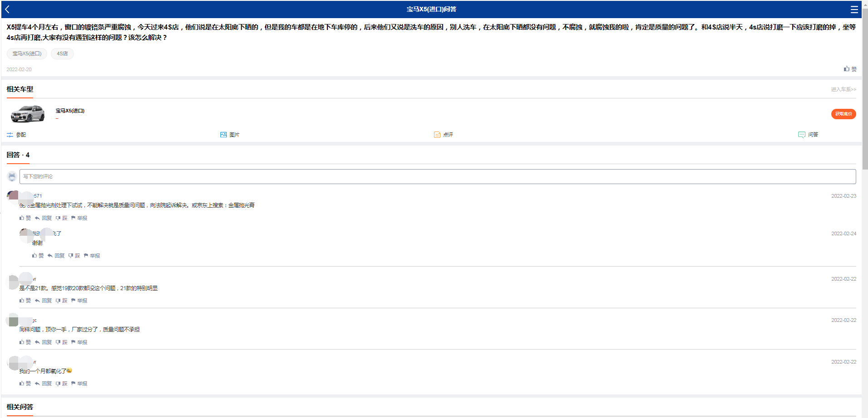
Task: Click the avatar of the 同样问题 commenter
Action: pyautogui.click(x=13, y=321)
